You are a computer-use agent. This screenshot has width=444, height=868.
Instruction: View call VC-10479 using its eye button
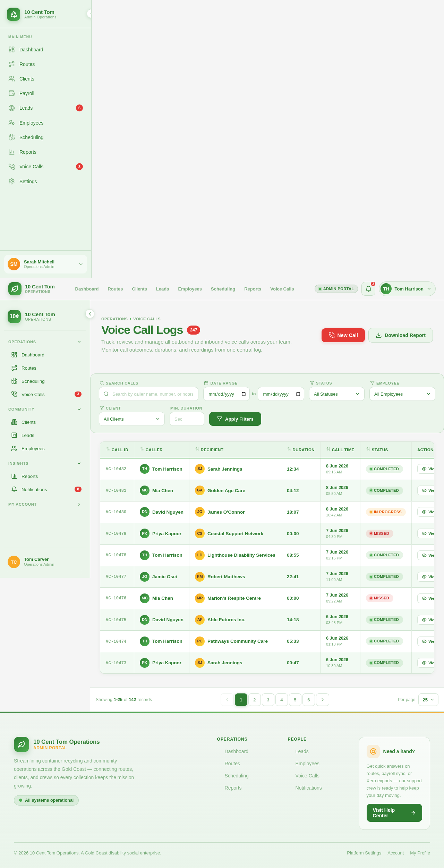(x=426, y=533)
